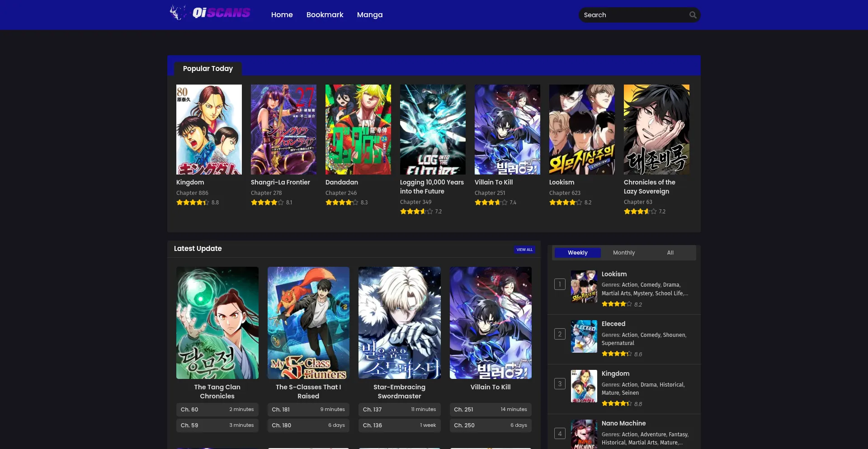This screenshot has height=449, width=868.
Task: Click The Tang Clan Chronicles title
Action: click(217, 392)
